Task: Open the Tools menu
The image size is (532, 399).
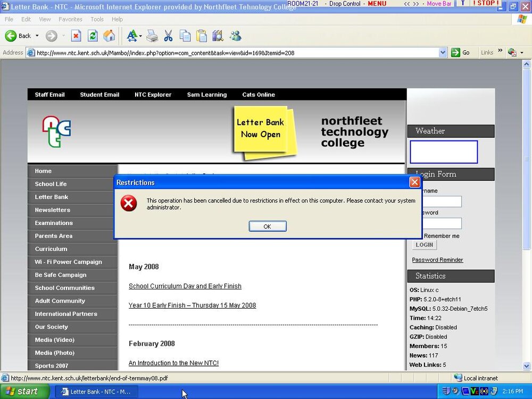Action: click(97, 19)
